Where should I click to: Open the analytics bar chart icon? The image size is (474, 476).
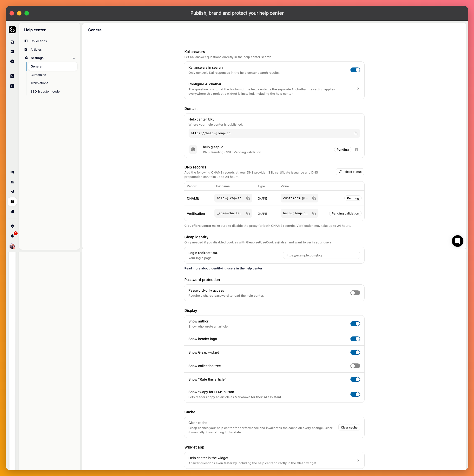click(x=12, y=211)
